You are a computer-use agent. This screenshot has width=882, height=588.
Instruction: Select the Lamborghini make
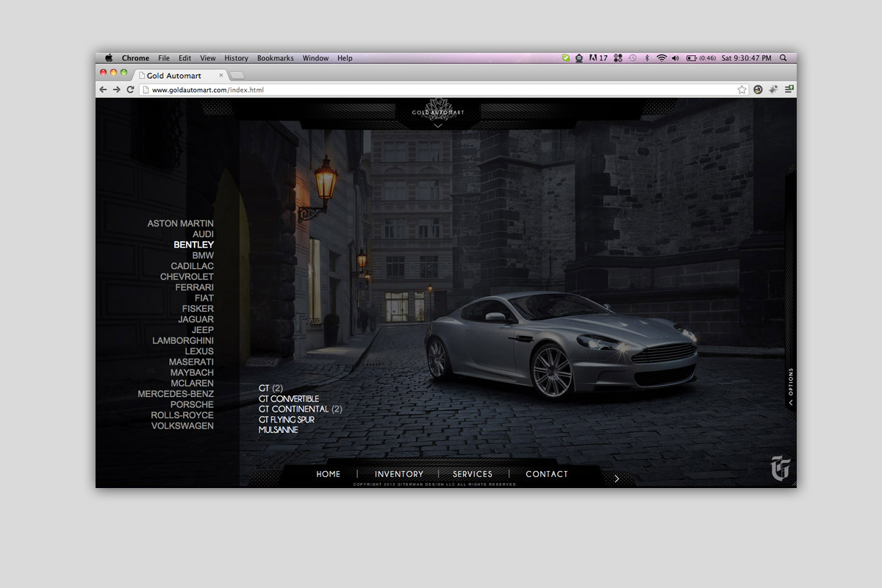pyautogui.click(x=183, y=340)
